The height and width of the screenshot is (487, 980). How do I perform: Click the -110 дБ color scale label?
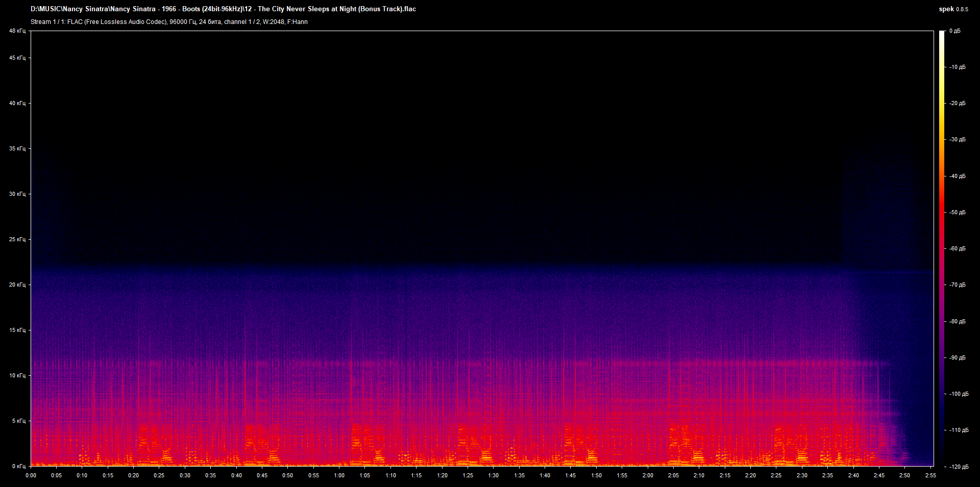(x=958, y=430)
